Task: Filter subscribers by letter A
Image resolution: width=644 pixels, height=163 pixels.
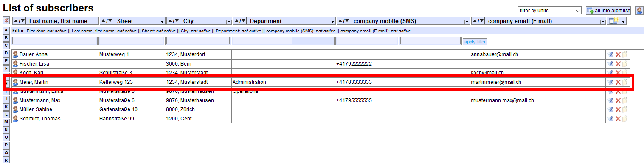Action: coord(6,30)
